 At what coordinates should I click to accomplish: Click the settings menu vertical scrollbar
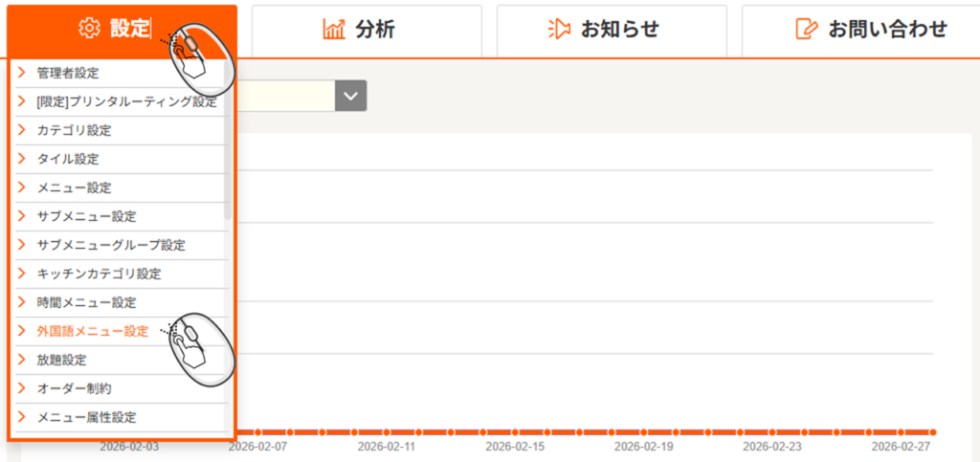[228, 143]
